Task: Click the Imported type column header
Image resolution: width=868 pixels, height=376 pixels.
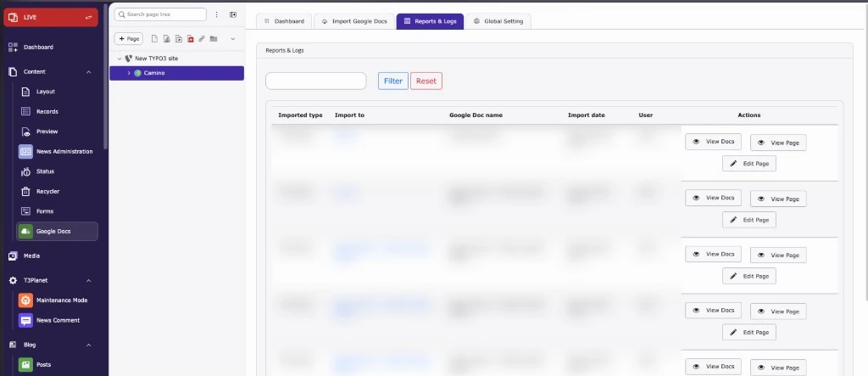Action: click(301, 115)
